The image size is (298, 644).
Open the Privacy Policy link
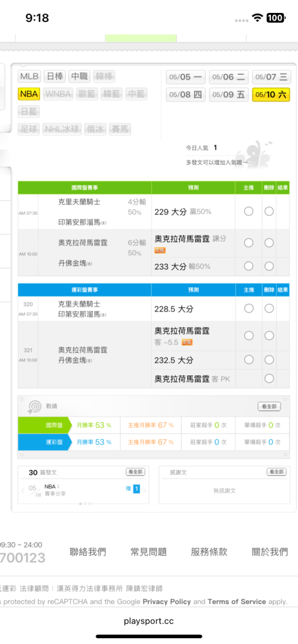coord(166,601)
